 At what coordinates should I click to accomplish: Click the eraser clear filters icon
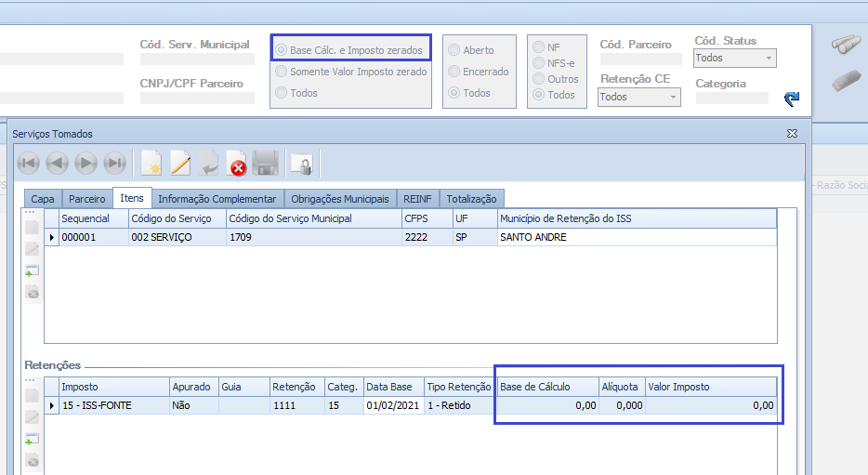pos(845,82)
